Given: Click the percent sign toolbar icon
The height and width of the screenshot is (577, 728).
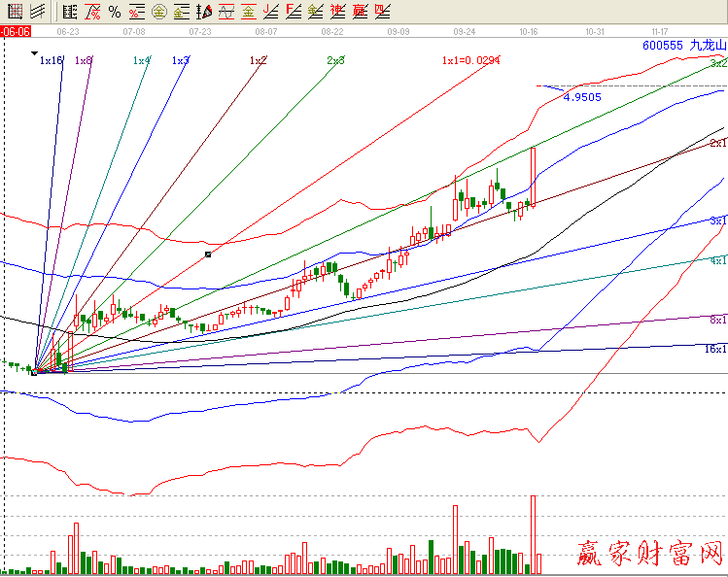Looking at the screenshot, I should 115,12.
